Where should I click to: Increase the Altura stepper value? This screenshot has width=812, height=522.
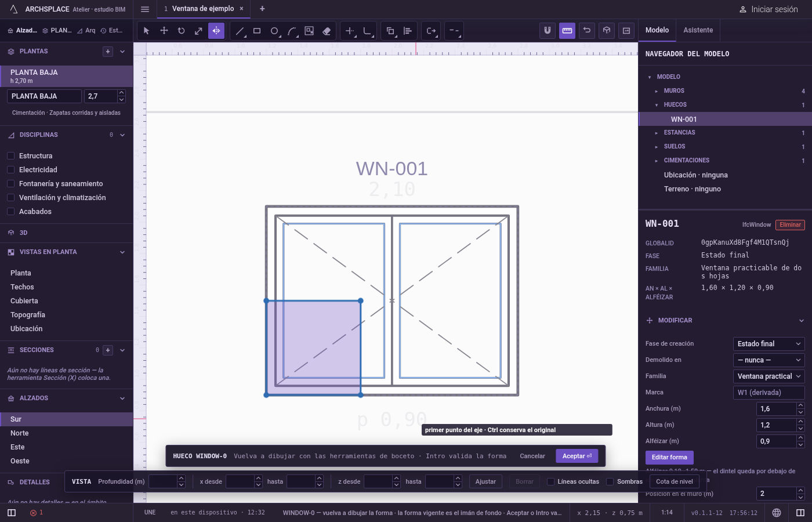click(x=800, y=422)
